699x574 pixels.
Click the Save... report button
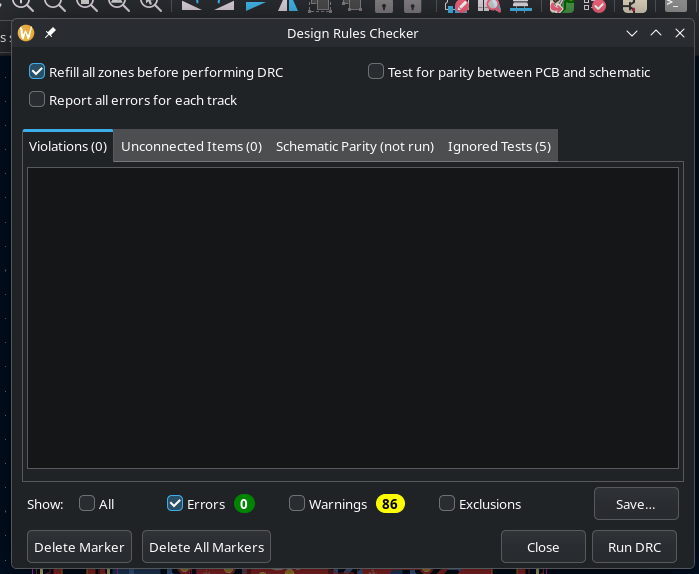(635, 504)
